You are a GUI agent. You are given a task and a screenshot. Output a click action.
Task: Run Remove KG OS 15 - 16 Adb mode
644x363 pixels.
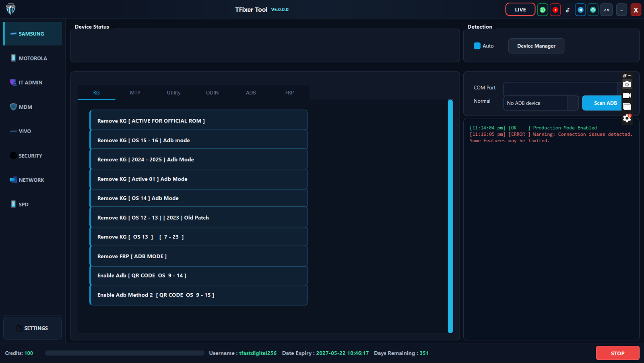pyautogui.click(x=198, y=140)
